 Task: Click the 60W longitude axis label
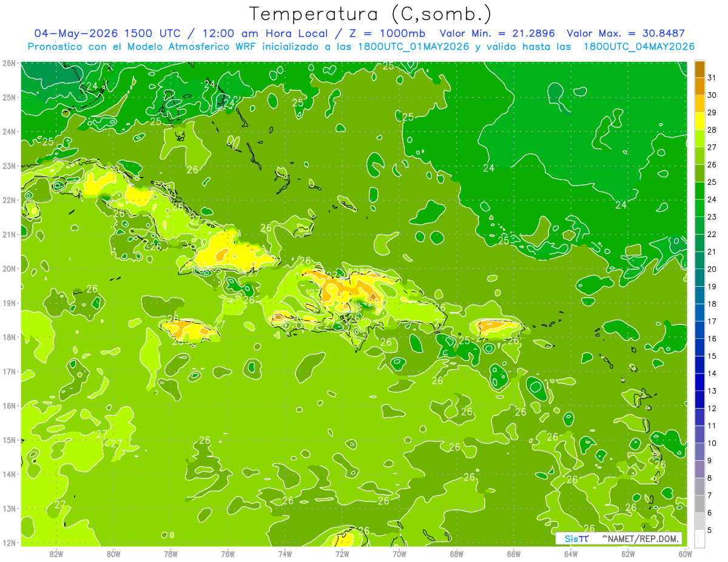(685, 554)
